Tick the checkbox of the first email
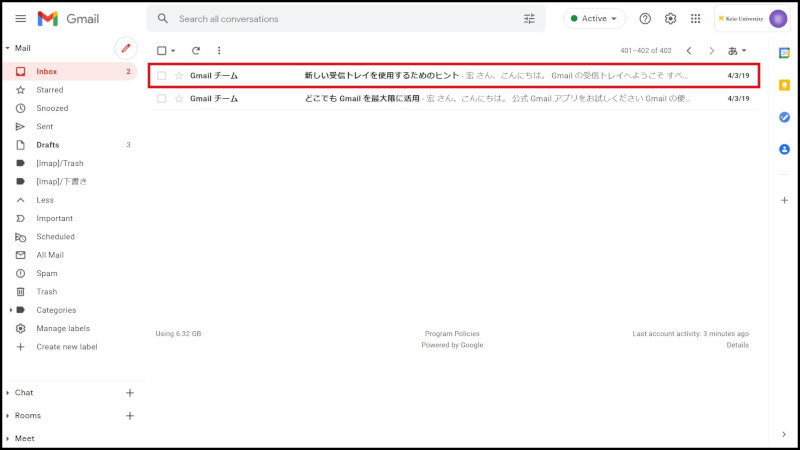800x450 pixels. pos(162,76)
